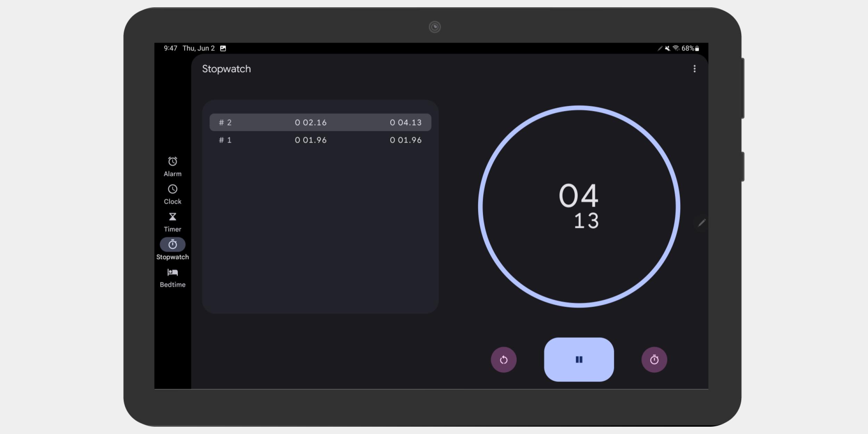Tap the clock showing 9:47 in status bar
The width and height of the screenshot is (868, 434).
coord(170,48)
